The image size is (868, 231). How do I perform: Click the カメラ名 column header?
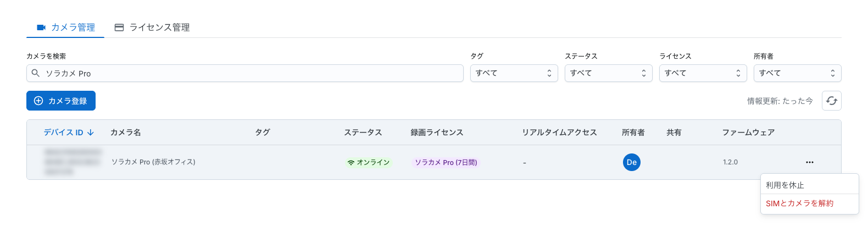coord(126,133)
